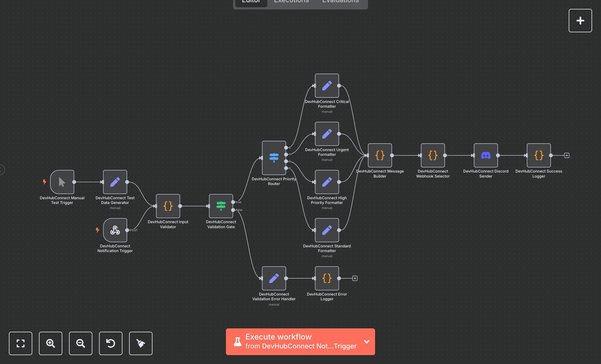Open the Execute workflow dropdown chevron

pos(366,342)
